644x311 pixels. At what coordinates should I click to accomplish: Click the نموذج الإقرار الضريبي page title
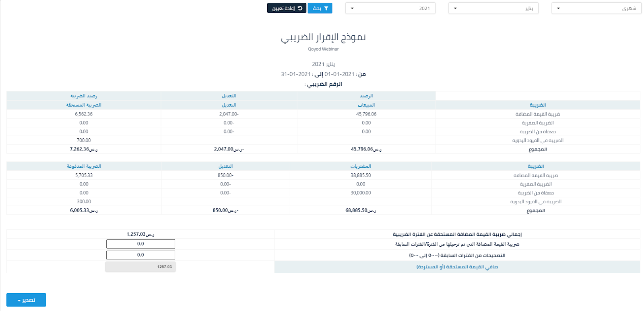pos(323,37)
